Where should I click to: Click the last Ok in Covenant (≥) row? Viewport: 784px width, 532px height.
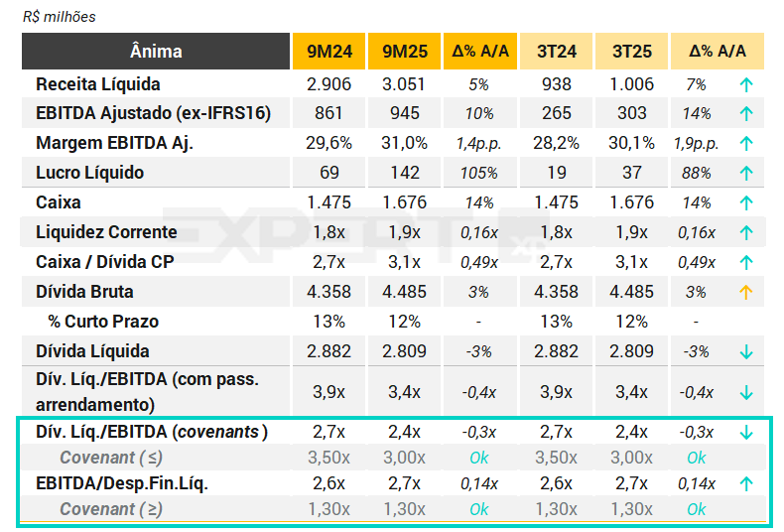tap(697, 509)
